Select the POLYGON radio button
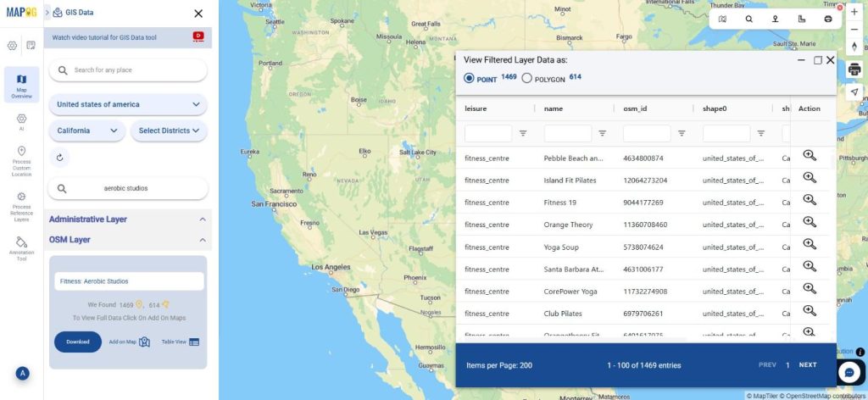 527,79
